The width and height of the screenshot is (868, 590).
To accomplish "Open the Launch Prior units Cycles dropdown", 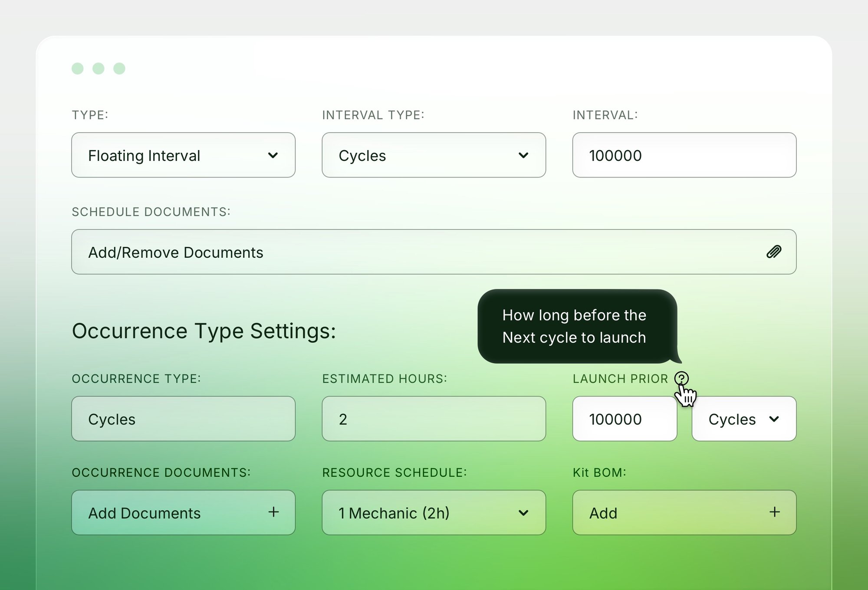I will click(x=744, y=419).
